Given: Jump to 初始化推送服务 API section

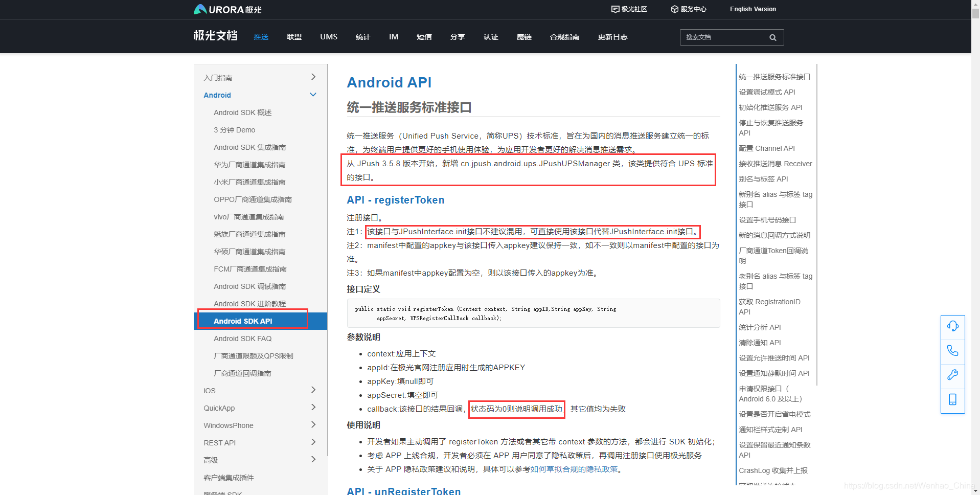Looking at the screenshot, I should 770,107.
